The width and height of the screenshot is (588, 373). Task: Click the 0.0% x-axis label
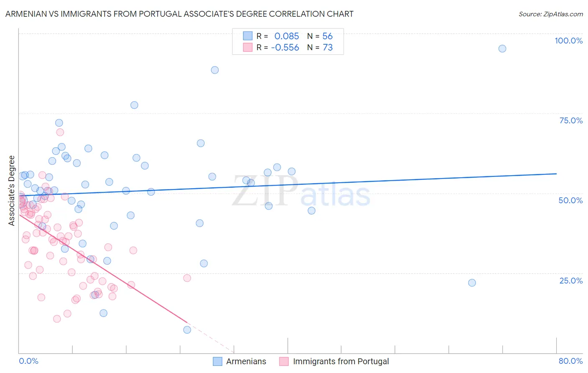coord(28,361)
